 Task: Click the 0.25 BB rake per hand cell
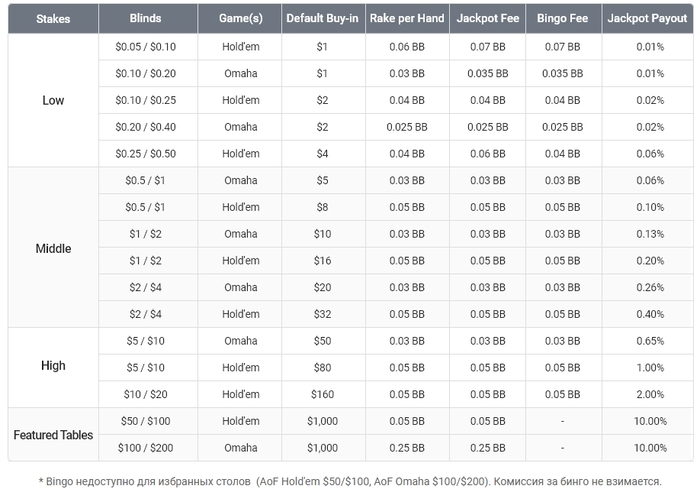pyautogui.click(x=406, y=448)
